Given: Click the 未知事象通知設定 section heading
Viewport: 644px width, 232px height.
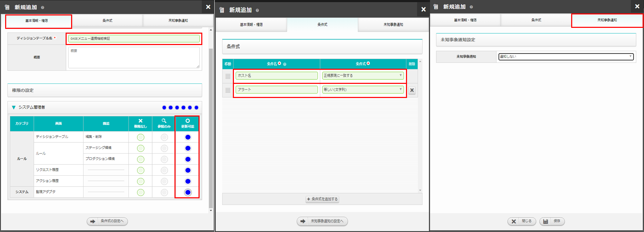Looking at the screenshot, I should [x=536, y=40].
